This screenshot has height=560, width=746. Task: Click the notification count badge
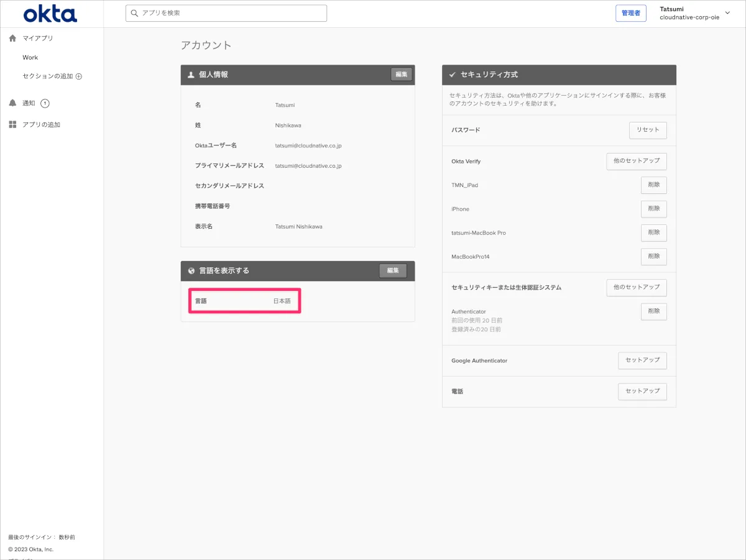(45, 103)
